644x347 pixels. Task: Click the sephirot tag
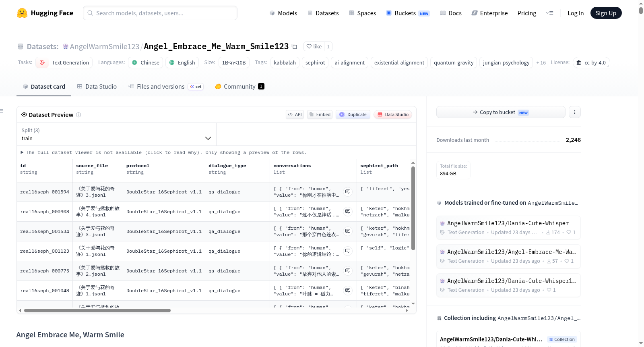(315, 62)
